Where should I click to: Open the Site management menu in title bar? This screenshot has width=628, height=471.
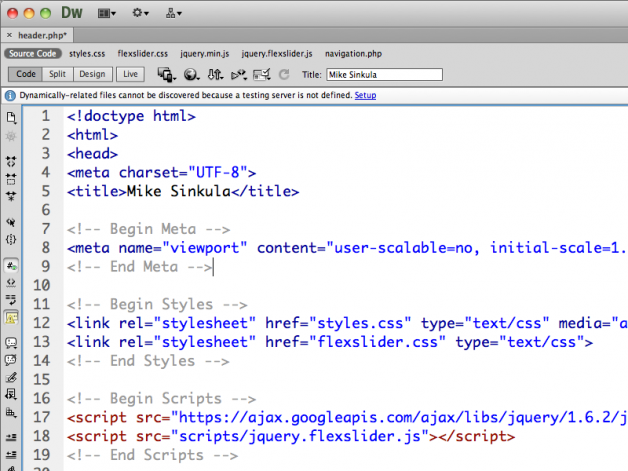(173, 14)
